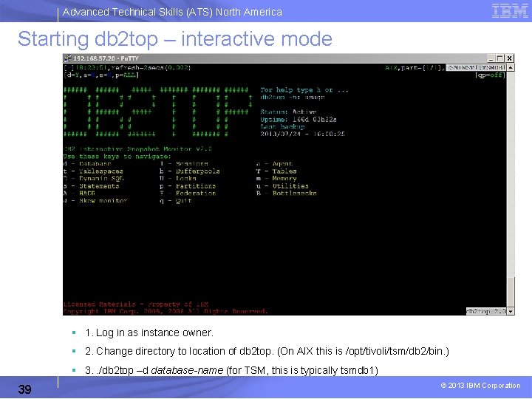The width and height of the screenshot is (532, 399).
Task: Click the 'AIX,part=[1/1]' header text
Action: (x=415, y=67)
